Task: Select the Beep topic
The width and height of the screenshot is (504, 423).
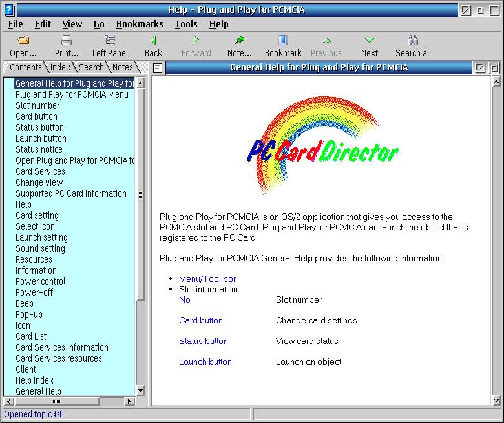Action: (25, 303)
